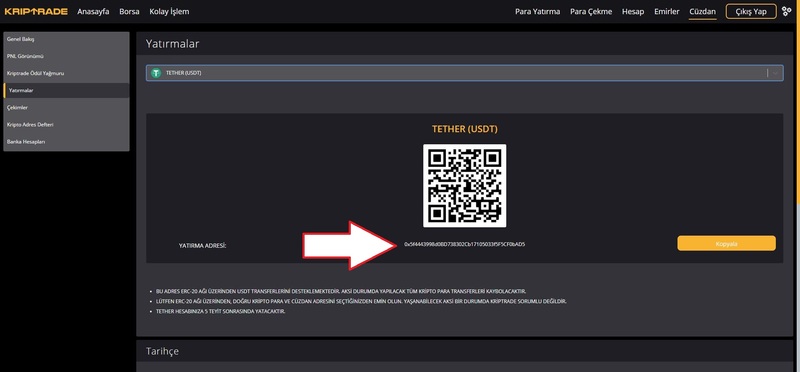The width and height of the screenshot is (800, 372).
Task: Click the YATIRMA ADRESİ label
Action: point(203,246)
